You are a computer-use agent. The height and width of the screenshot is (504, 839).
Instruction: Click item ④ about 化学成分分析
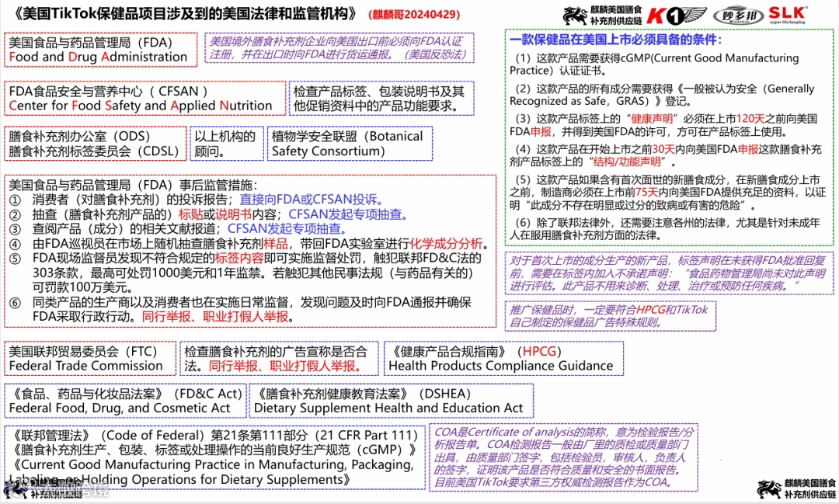(249, 243)
